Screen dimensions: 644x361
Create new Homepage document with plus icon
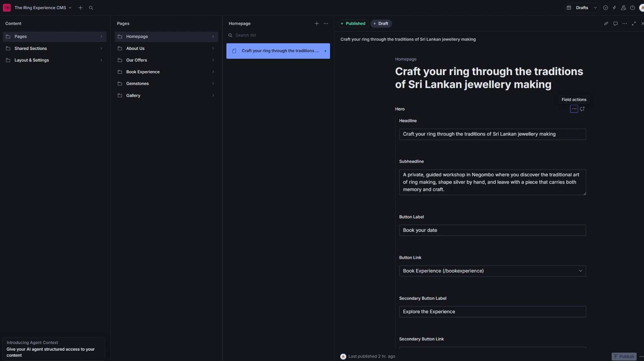tap(317, 24)
